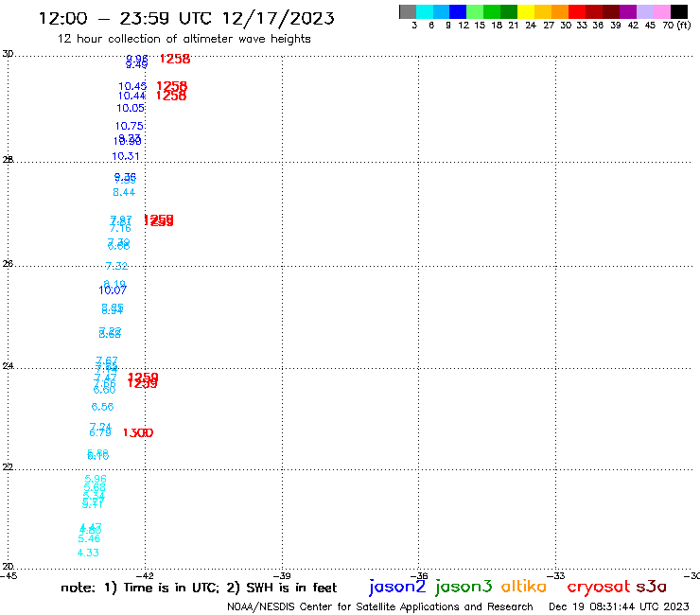Click the wave height value '6.56'
Viewport: 700px width, 615px height.
(x=102, y=407)
